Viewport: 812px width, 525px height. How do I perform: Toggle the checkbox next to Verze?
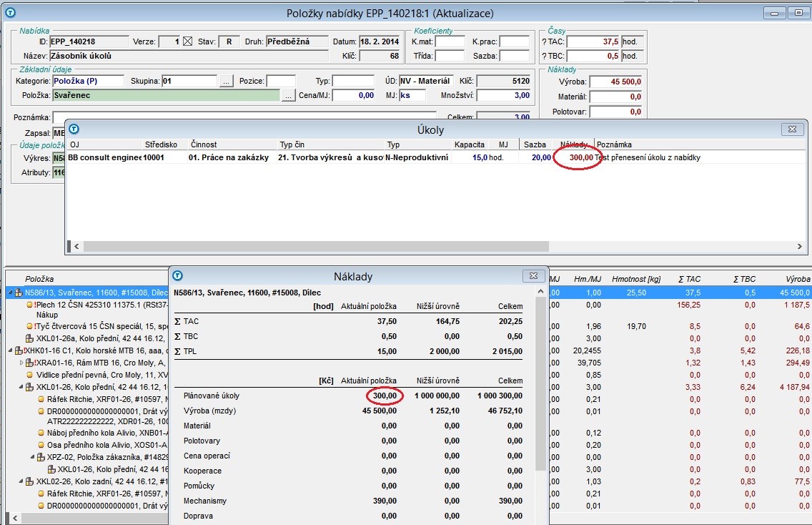188,41
